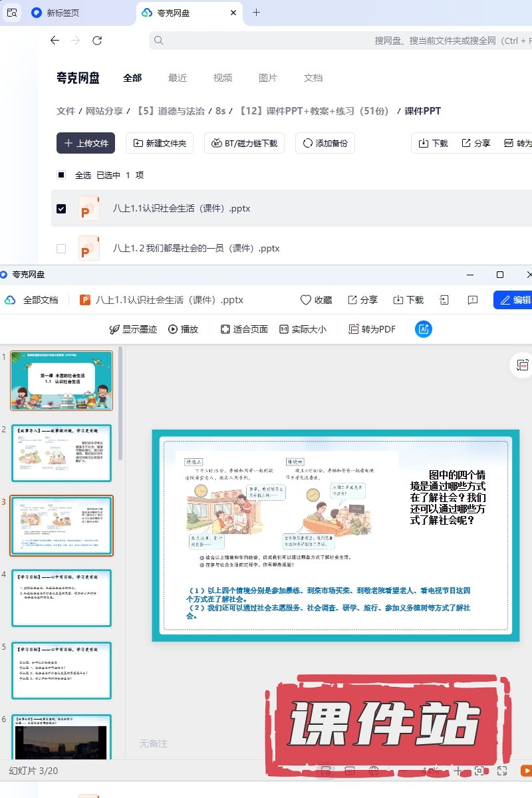
Task: Start slideshow with the 播放 button
Action: (183, 329)
